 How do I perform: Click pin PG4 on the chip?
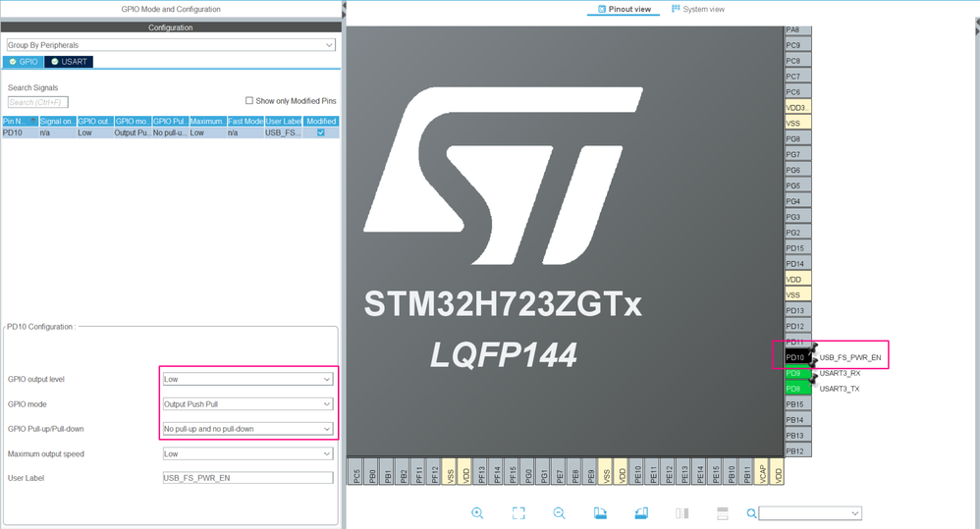797,201
